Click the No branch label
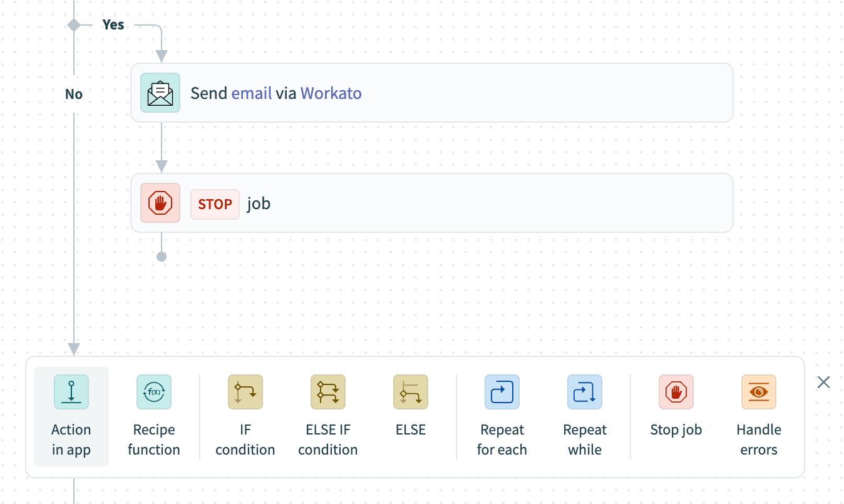844x504 pixels. [74, 94]
